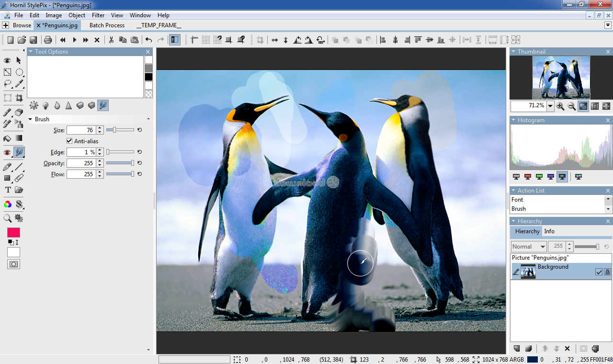Select the Zoom magnifier tool
Screen dimensions: 613x364
[7, 218]
